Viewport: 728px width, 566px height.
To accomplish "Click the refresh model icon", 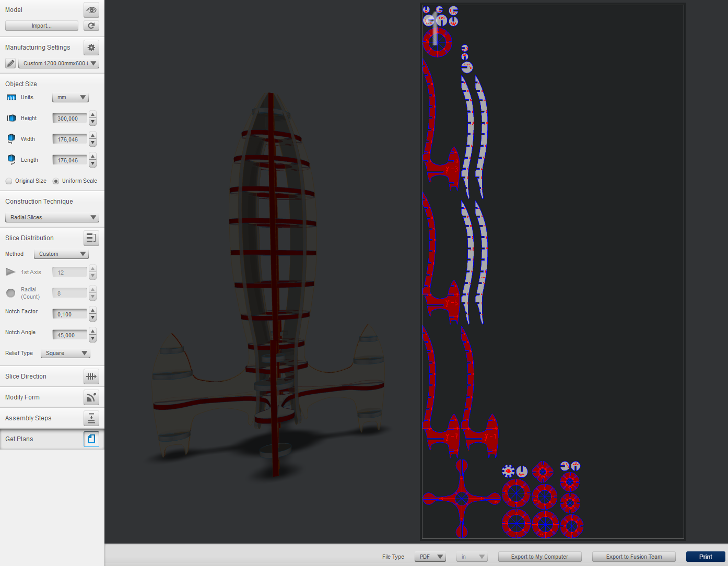I will 91,26.
